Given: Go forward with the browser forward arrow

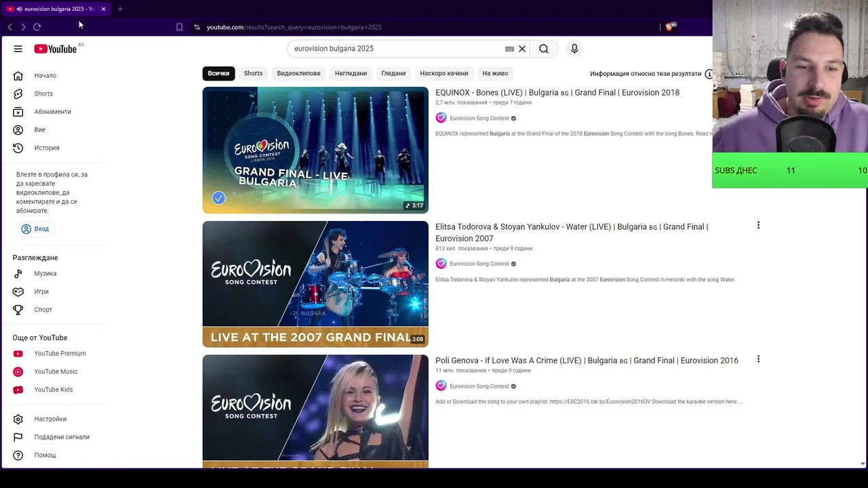Looking at the screenshot, I should (23, 27).
